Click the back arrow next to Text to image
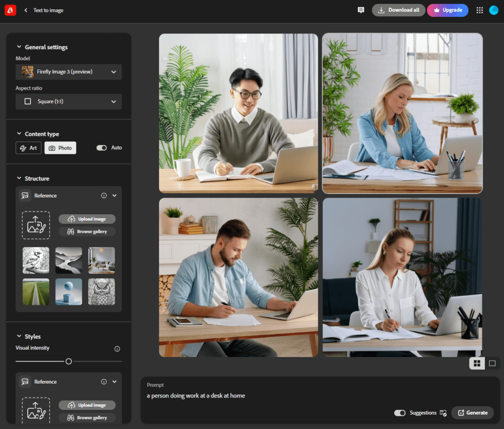This screenshot has width=504, height=429. (26, 10)
